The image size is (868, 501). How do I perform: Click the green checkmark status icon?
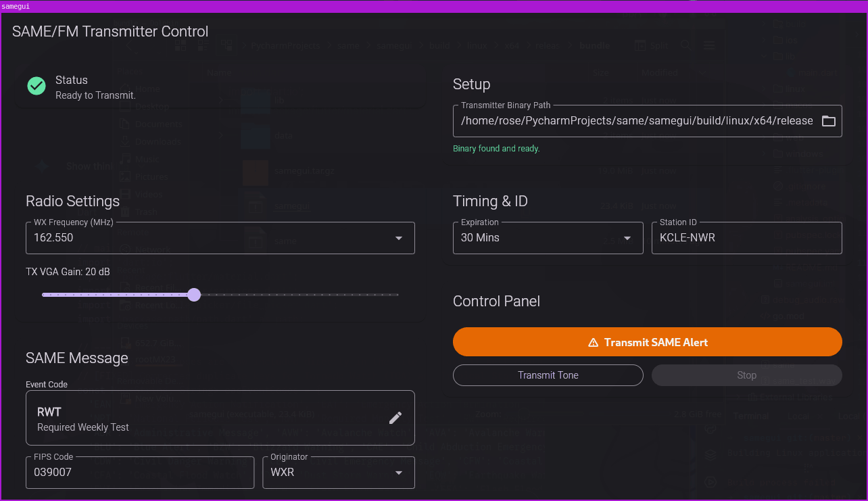37,87
